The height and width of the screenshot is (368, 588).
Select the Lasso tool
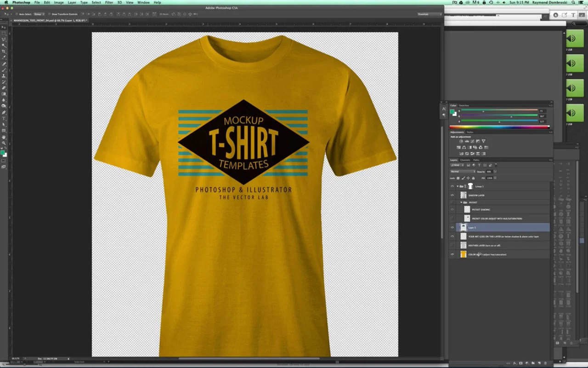[4, 39]
